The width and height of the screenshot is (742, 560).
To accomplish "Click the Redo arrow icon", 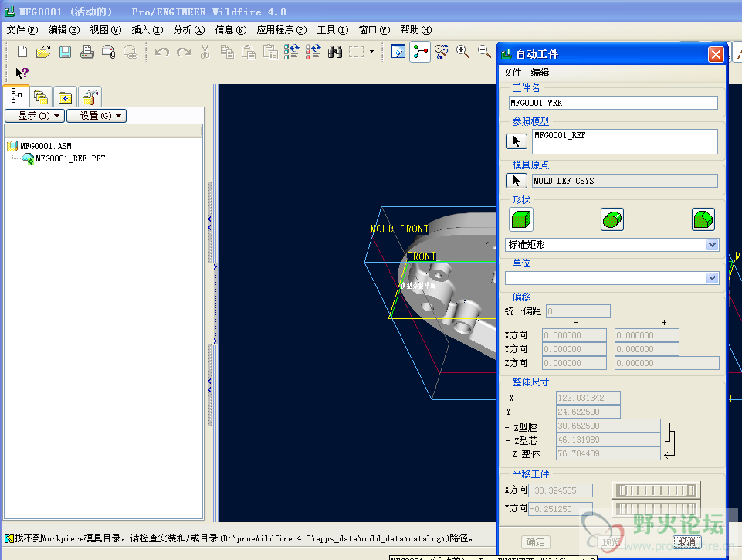I will [184, 52].
